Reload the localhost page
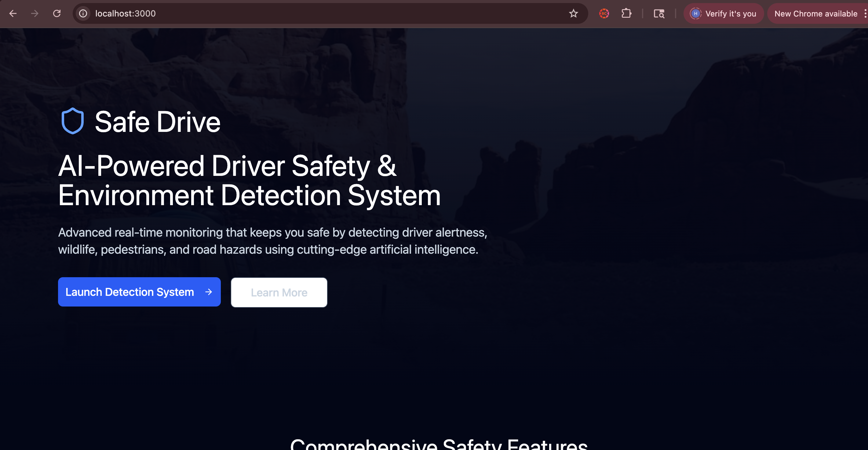Viewport: 868px width, 450px height. tap(57, 13)
